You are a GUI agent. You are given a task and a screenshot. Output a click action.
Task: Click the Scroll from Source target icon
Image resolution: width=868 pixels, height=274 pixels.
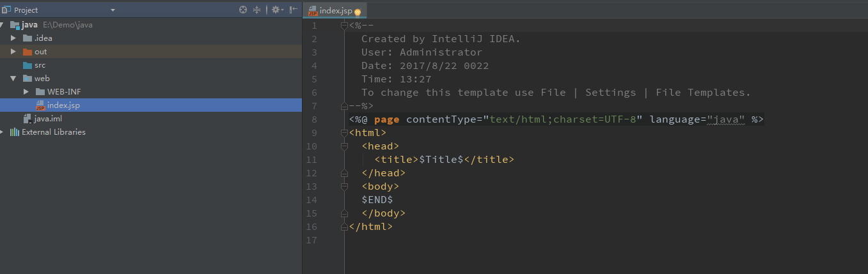243,10
